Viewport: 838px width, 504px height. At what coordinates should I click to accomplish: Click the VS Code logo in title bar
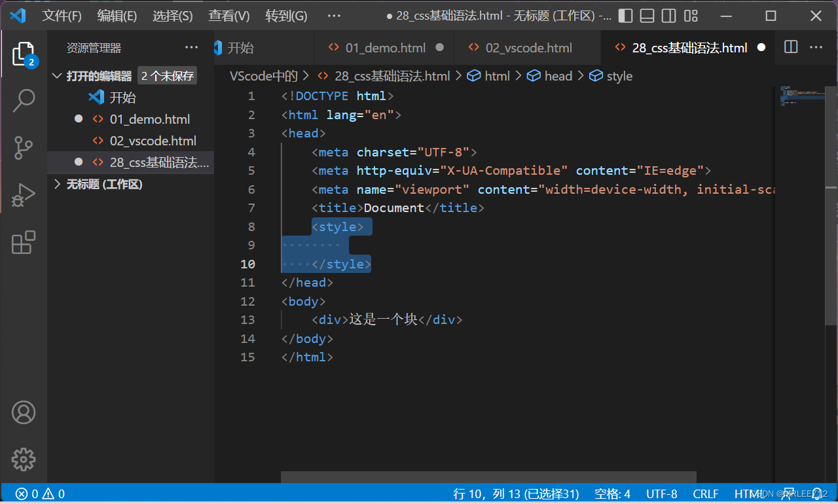(x=18, y=16)
